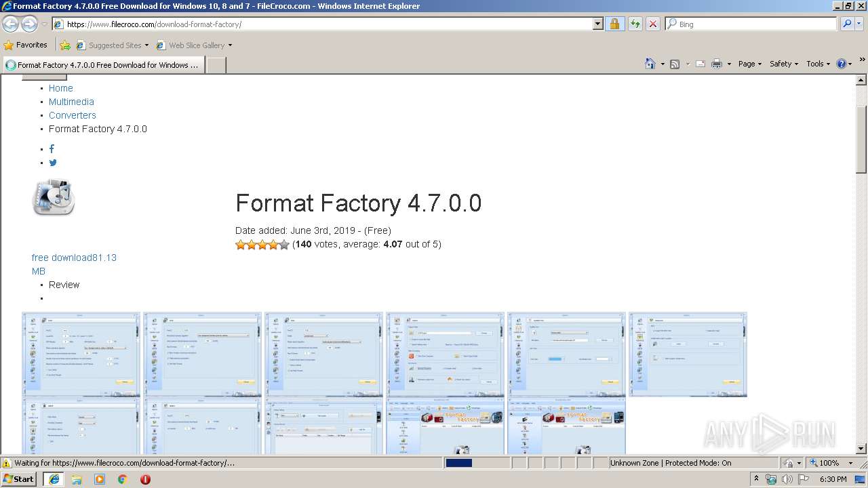Click the browser Back arrow button
Screen dimensions: 868x488
click(11, 24)
